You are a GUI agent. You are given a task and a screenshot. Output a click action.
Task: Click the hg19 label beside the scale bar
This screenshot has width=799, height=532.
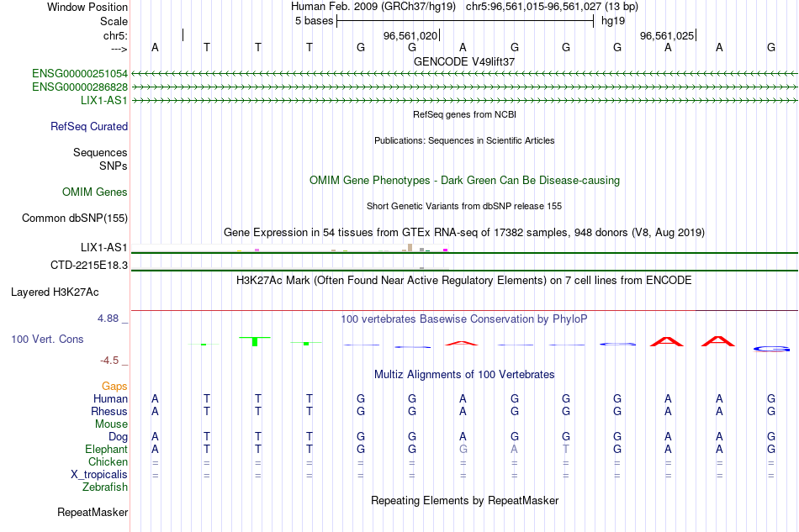(613, 21)
